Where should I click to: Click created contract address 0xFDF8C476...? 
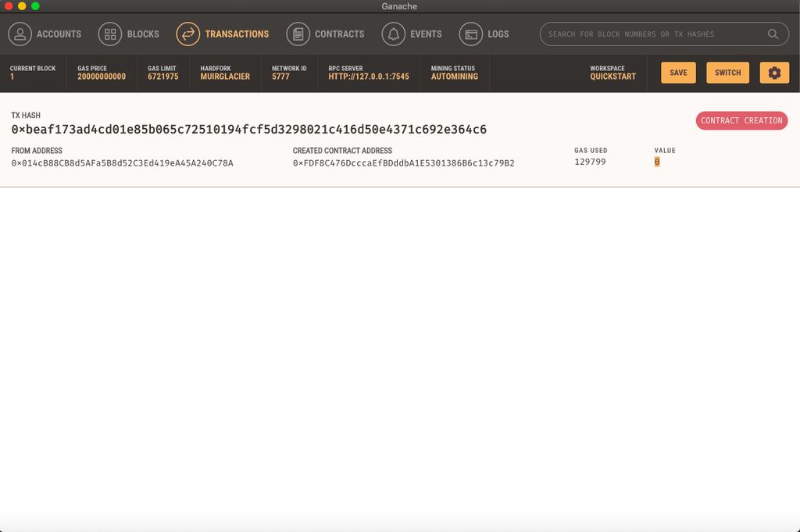[x=404, y=163]
